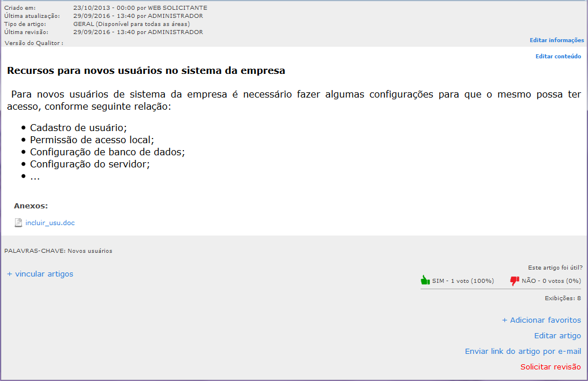Add article via + Adicionar favoritos

click(541, 320)
